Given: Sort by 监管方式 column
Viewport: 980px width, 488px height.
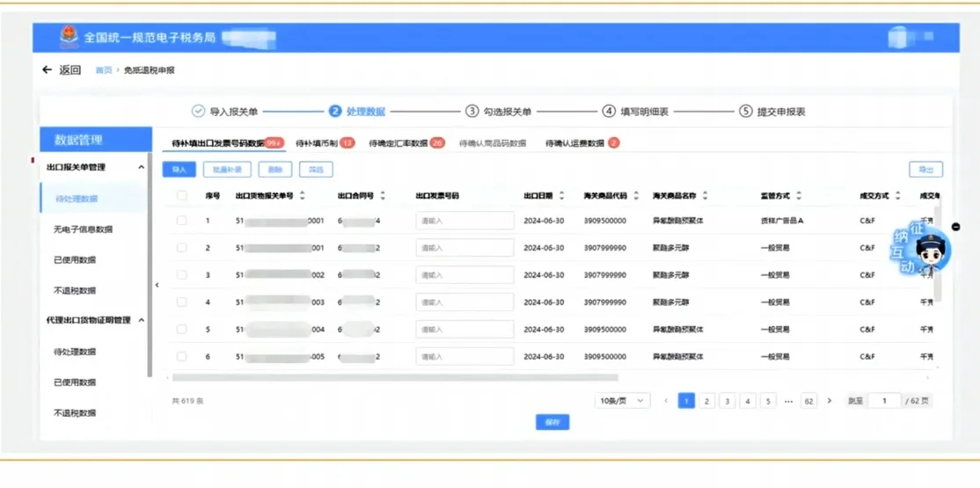Looking at the screenshot, I should [x=799, y=195].
